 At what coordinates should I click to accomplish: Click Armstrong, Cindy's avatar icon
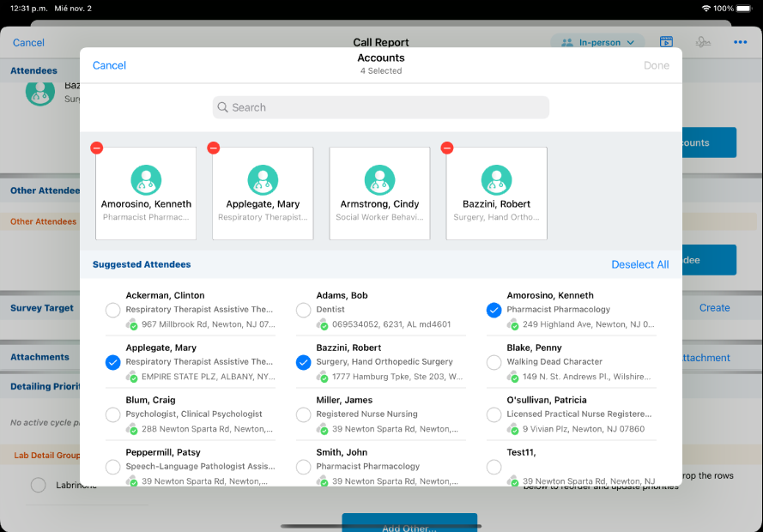[x=379, y=180]
